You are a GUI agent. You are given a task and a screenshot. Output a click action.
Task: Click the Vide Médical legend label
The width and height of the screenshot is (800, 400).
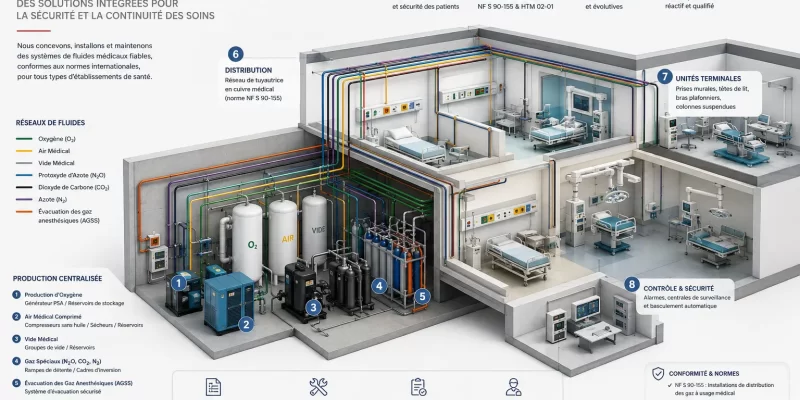coord(56,163)
